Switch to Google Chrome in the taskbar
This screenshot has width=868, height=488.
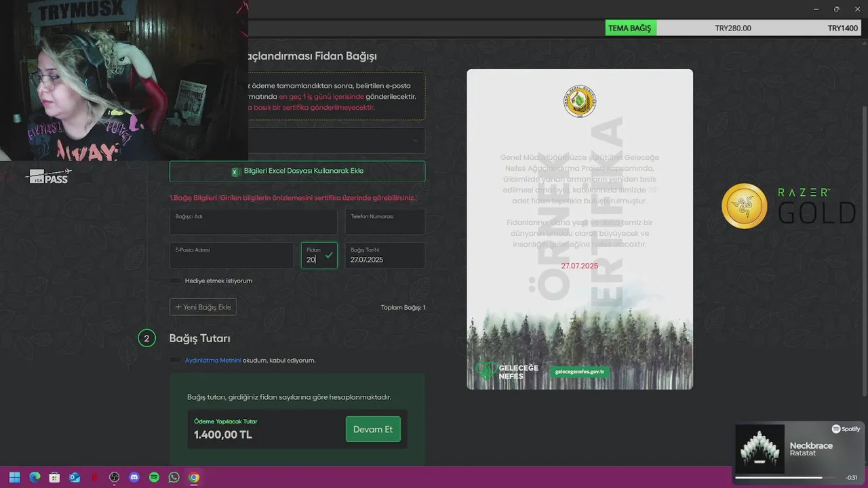click(194, 477)
